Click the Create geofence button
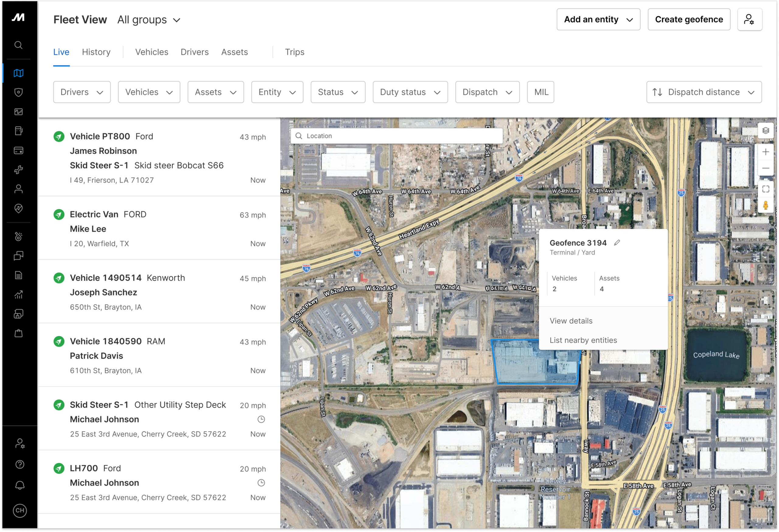The image size is (779, 532). click(689, 19)
